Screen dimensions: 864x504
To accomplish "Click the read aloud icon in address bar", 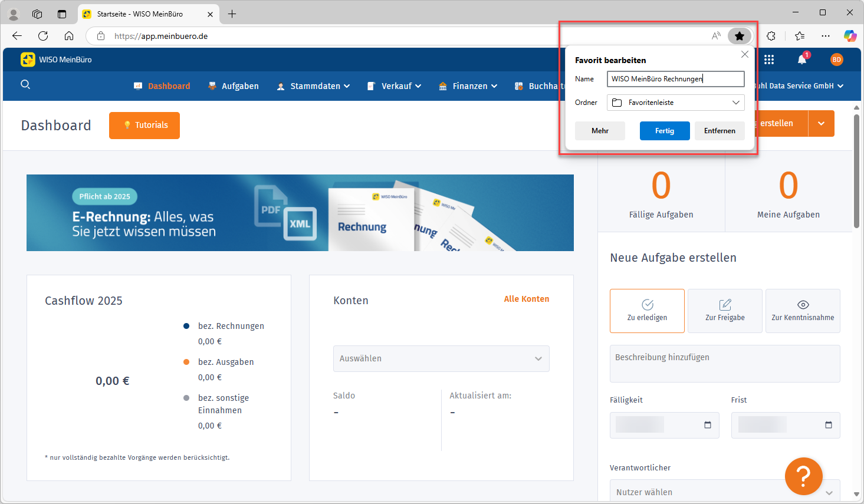I will [x=716, y=36].
